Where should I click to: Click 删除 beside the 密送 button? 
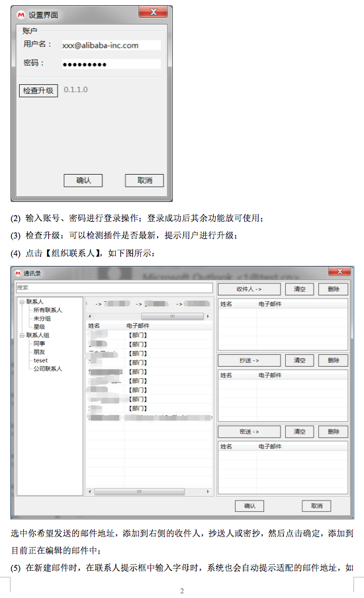[x=334, y=432]
